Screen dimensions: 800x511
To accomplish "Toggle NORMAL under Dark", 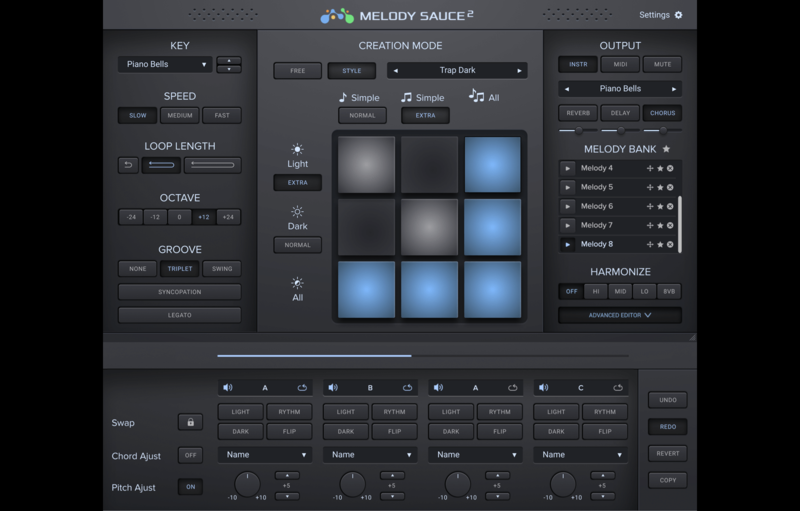I will 297,245.
